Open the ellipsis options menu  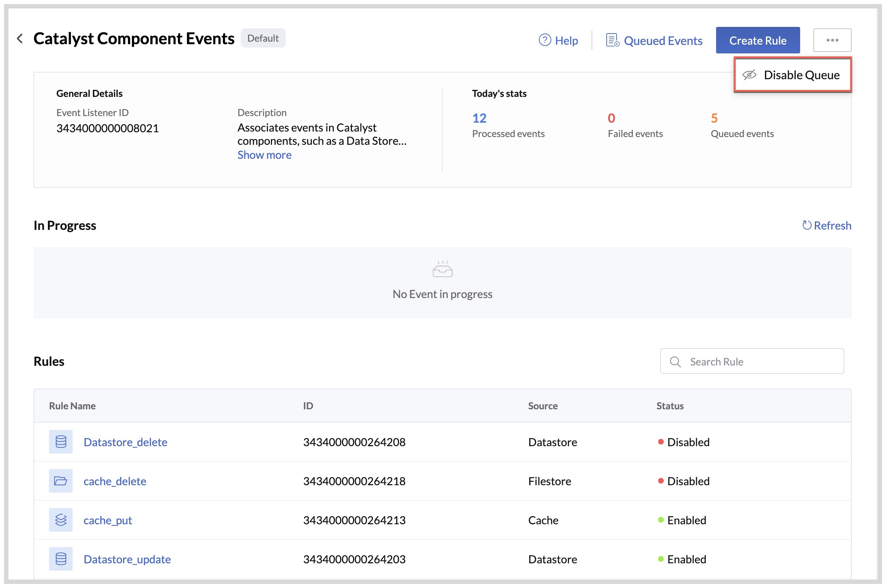[x=832, y=40]
